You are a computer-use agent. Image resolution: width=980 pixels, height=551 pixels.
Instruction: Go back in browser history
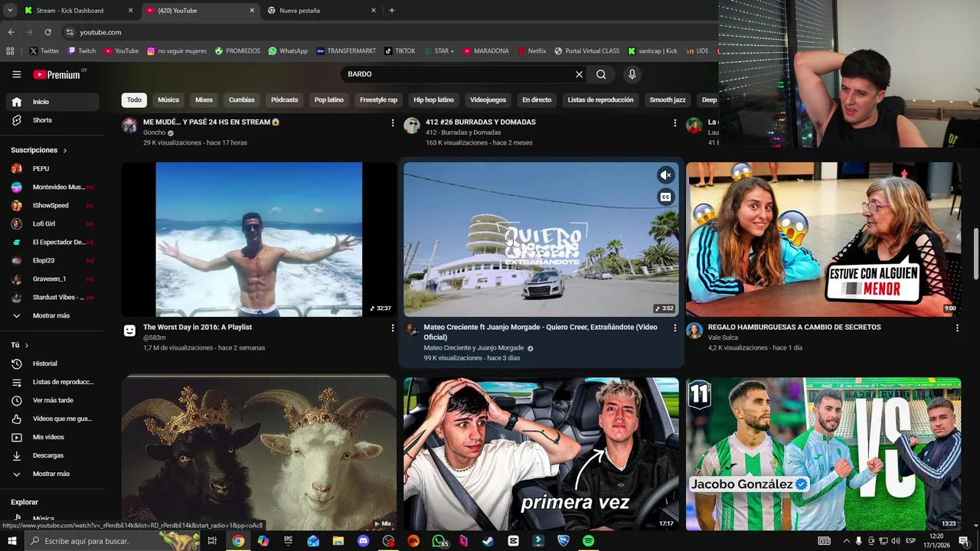point(11,32)
